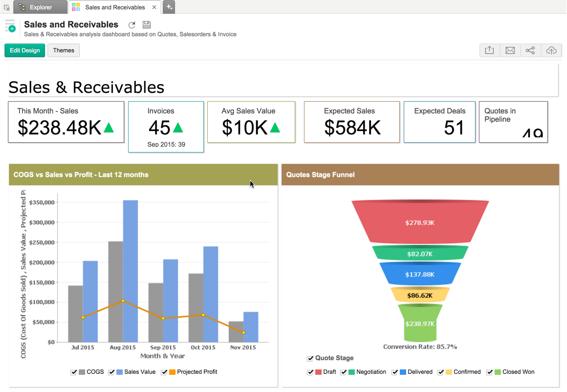Open the new tab plus dropdown
The width and height of the screenshot is (567, 392).
point(169,7)
